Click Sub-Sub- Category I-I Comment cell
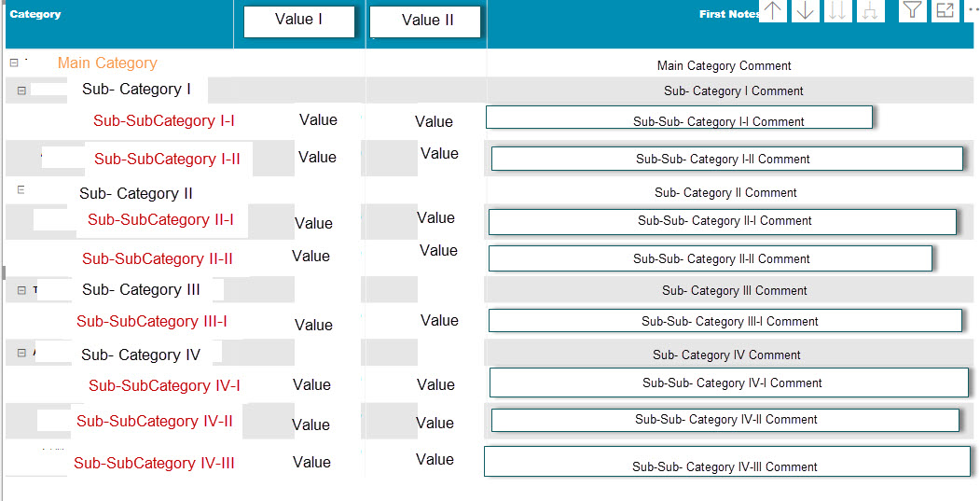 [679, 118]
